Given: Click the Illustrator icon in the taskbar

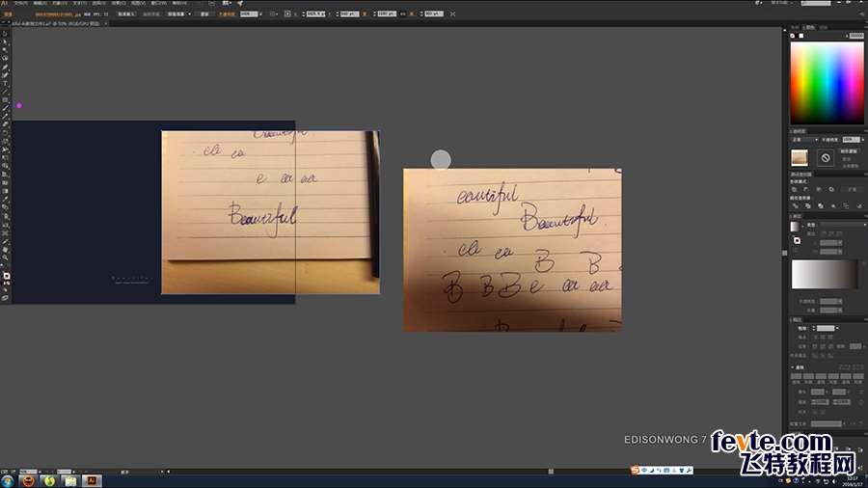Looking at the screenshot, I should 92,481.
